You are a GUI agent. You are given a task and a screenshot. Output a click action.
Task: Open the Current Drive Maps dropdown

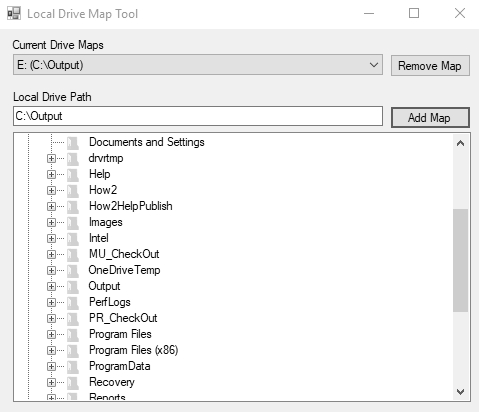click(x=198, y=65)
